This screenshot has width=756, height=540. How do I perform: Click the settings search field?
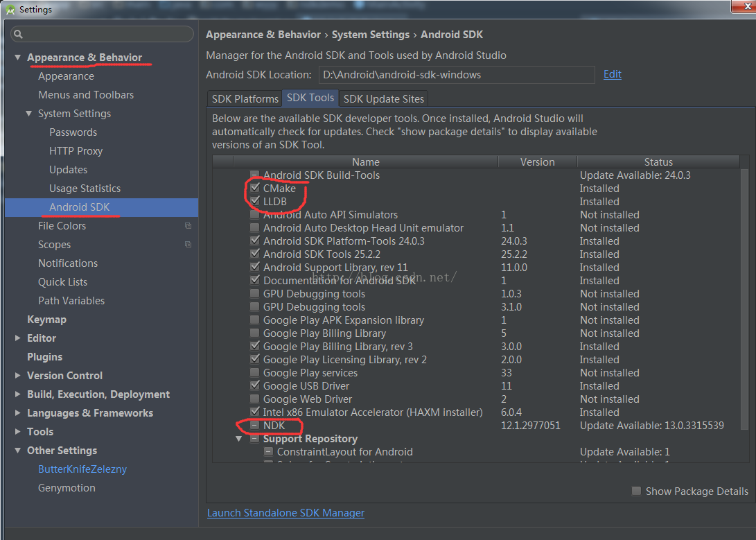point(103,34)
